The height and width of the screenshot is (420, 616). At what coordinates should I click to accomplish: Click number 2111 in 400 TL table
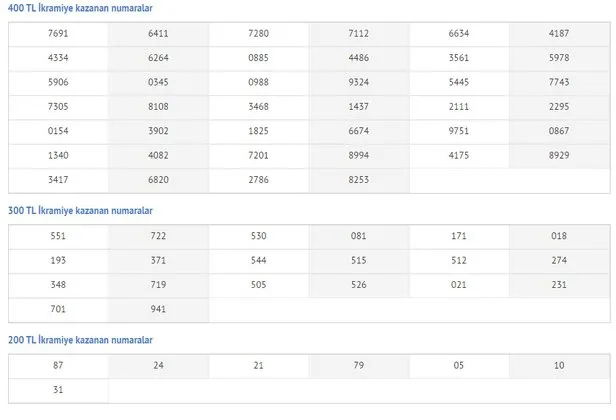pos(459,107)
